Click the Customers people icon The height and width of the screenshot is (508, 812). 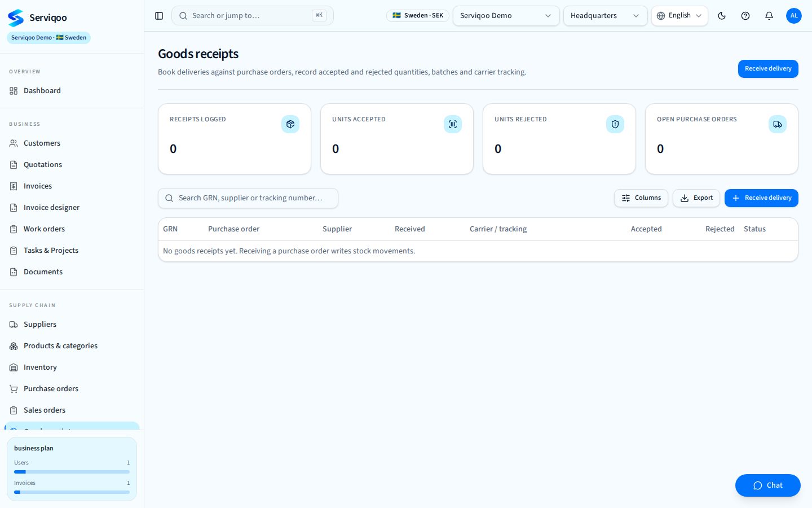[14, 143]
